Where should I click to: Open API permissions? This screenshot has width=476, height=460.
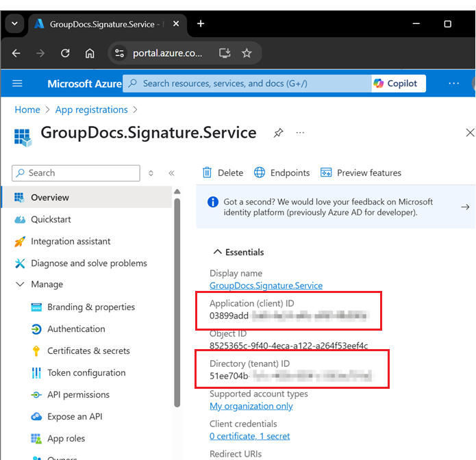point(78,395)
